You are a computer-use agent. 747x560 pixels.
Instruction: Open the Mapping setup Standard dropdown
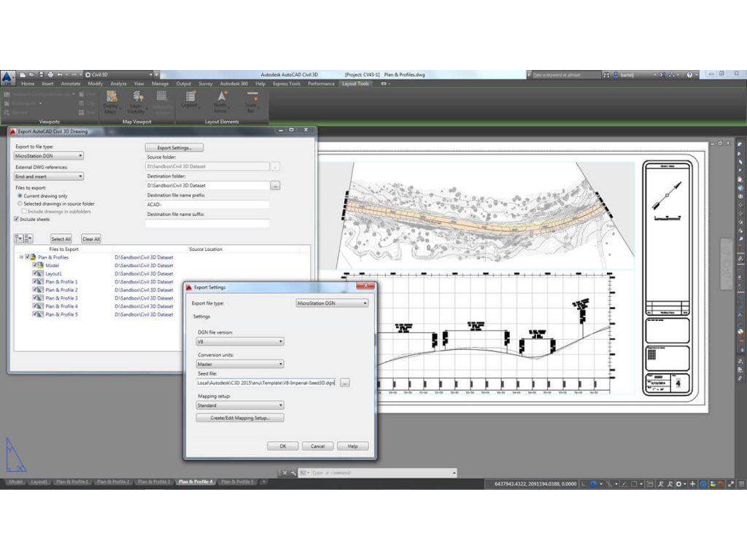240,405
